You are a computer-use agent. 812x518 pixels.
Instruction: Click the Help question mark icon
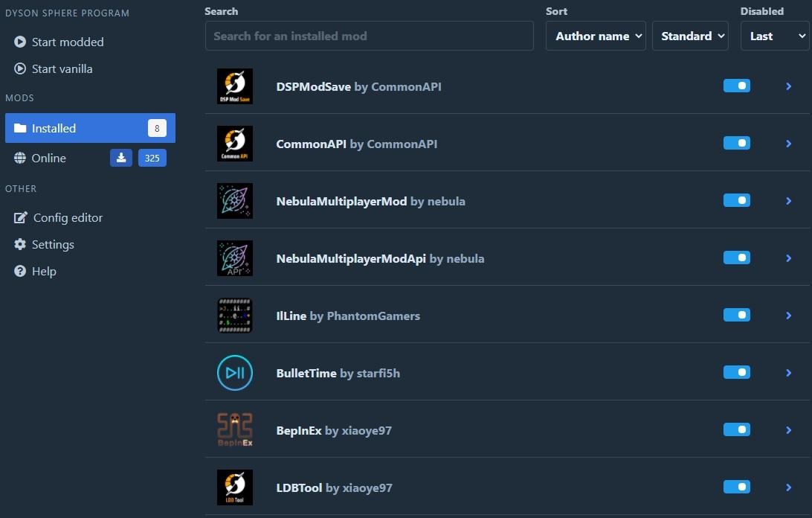tap(19, 271)
